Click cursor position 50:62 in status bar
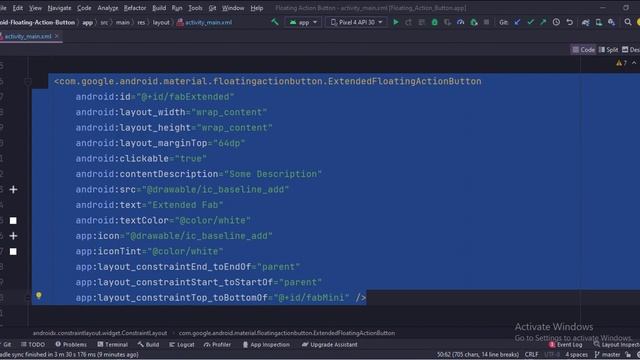Image resolution: width=640 pixels, height=360 pixels. click(x=478, y=354)
